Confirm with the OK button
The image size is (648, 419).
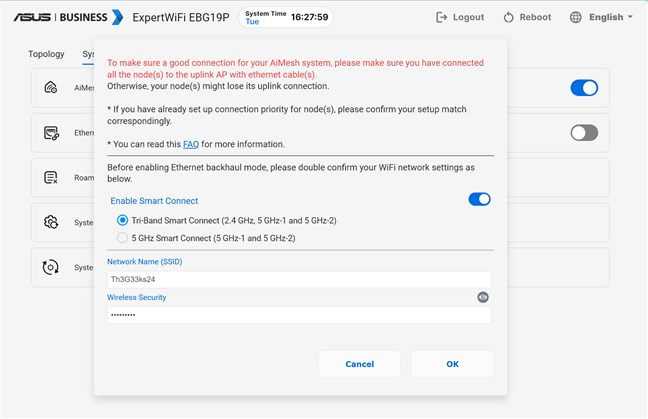pyautogui.click(x=452, y=364)
